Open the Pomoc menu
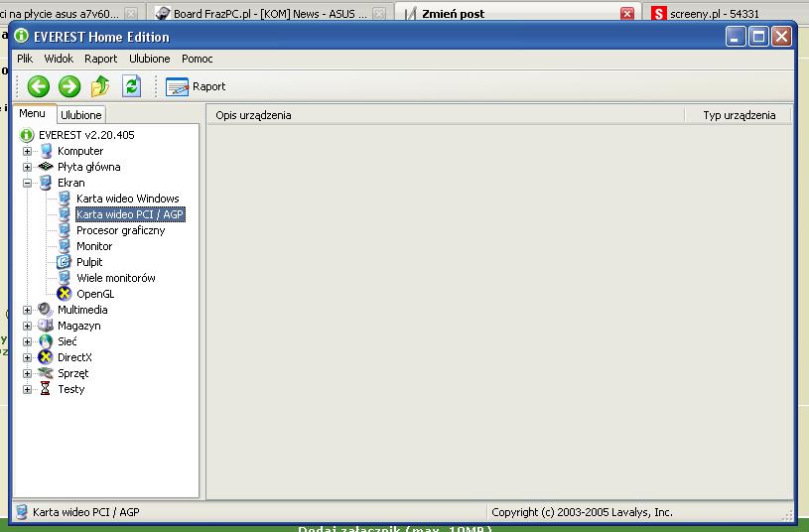Image resolution: width=809 pixels, height=532 pixels. (198, 59)
